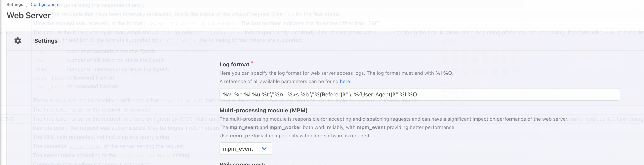This screenshot has width=644, height=165.
Task: Follow the 'here' parameters reference link
Action: click(344, 81)
